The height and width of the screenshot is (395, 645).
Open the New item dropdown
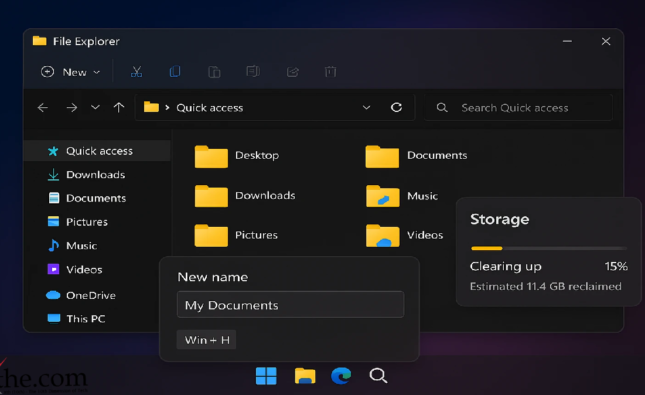point(70,72)
